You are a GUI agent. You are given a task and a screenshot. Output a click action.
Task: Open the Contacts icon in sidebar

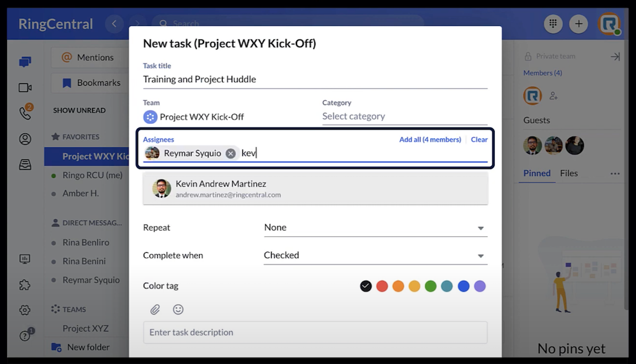point(25,139)
